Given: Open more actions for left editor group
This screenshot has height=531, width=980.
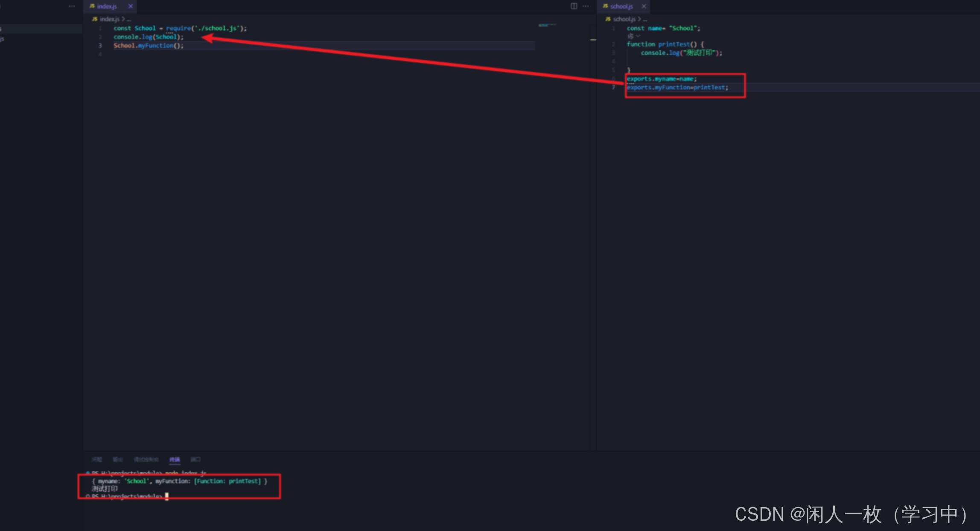Looking at the screenshot, I should tap(586, 6).
